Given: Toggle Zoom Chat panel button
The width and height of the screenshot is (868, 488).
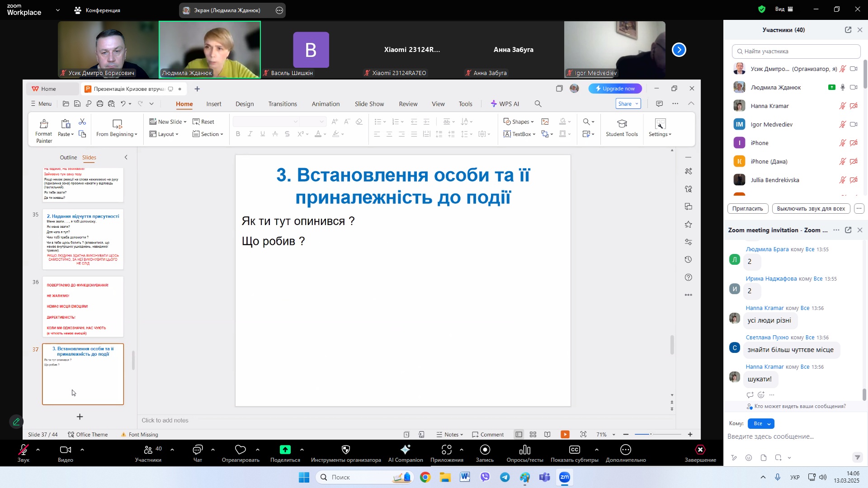Looking at the screenshot, I should [198, 453].
